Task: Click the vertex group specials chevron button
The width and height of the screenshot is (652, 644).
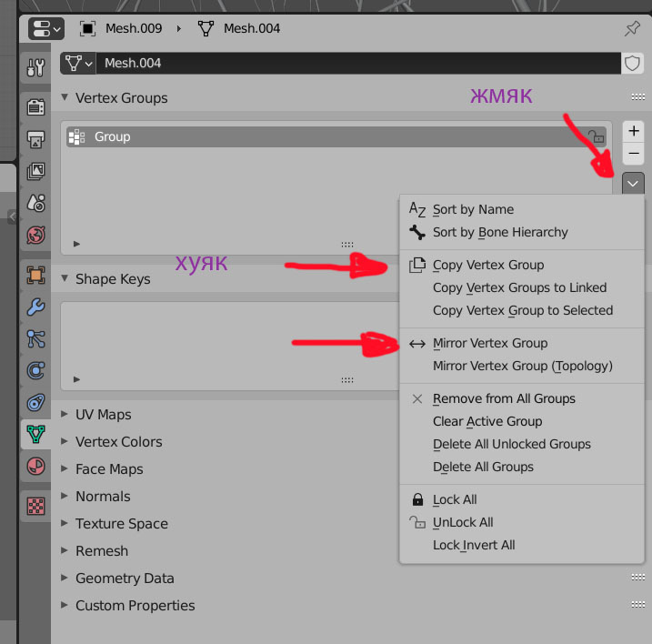Action: (633, 184)
